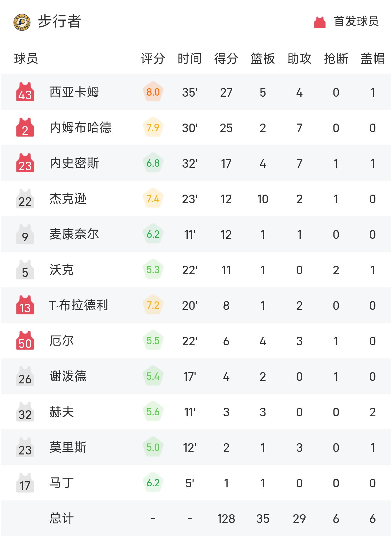Click player name T·布拉德利
392x537 pixels.
point(78,305)
